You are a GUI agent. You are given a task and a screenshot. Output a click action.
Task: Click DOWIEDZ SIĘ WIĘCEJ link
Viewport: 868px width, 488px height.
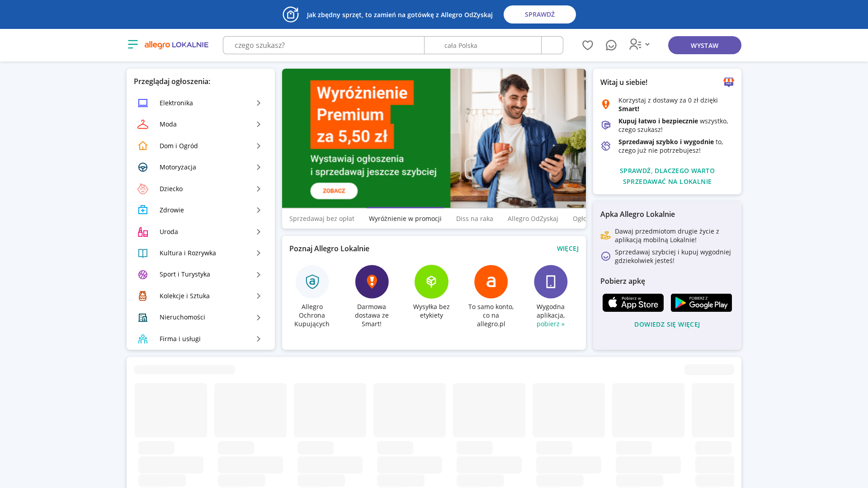[x=667, y=324]
